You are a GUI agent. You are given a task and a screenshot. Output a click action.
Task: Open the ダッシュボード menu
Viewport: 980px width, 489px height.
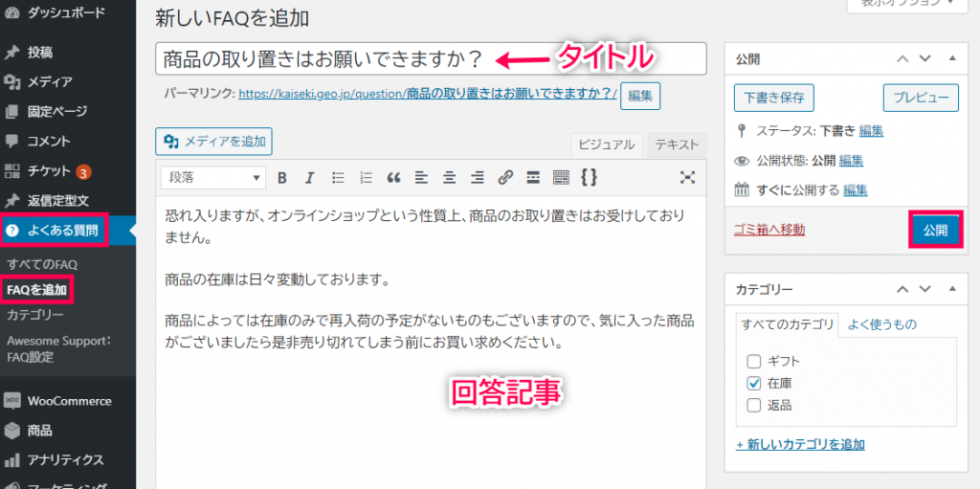[68, 11]
